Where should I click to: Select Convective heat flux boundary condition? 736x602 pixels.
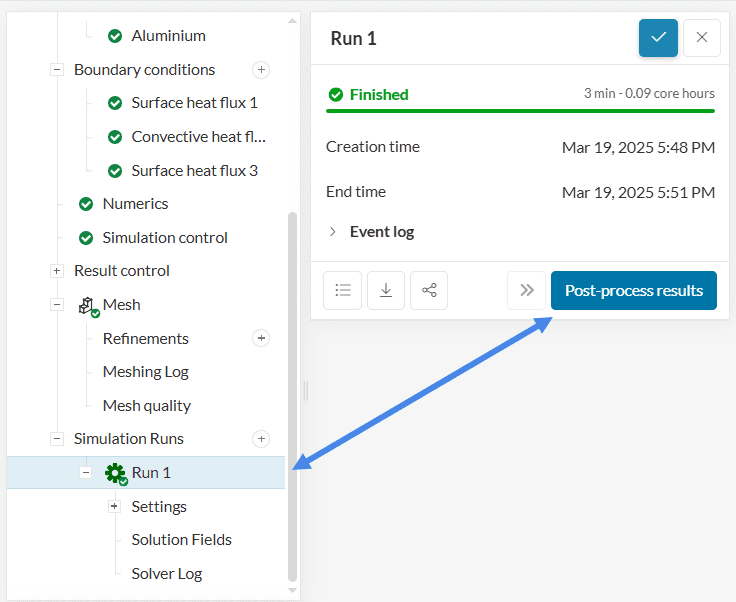click(198, 137)
